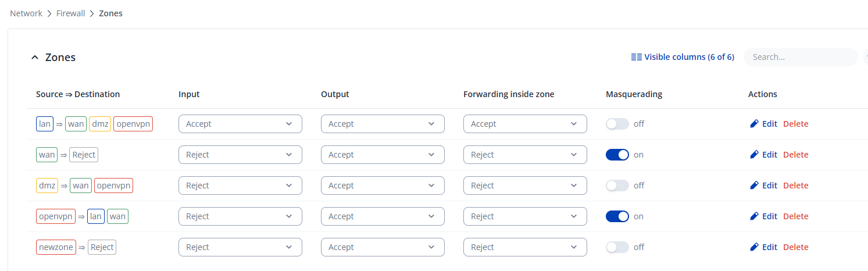Turn off masquerading for openvpn zone
This screenshot has height=271, width=868.
pyautogui.click(x=617, y=216)
